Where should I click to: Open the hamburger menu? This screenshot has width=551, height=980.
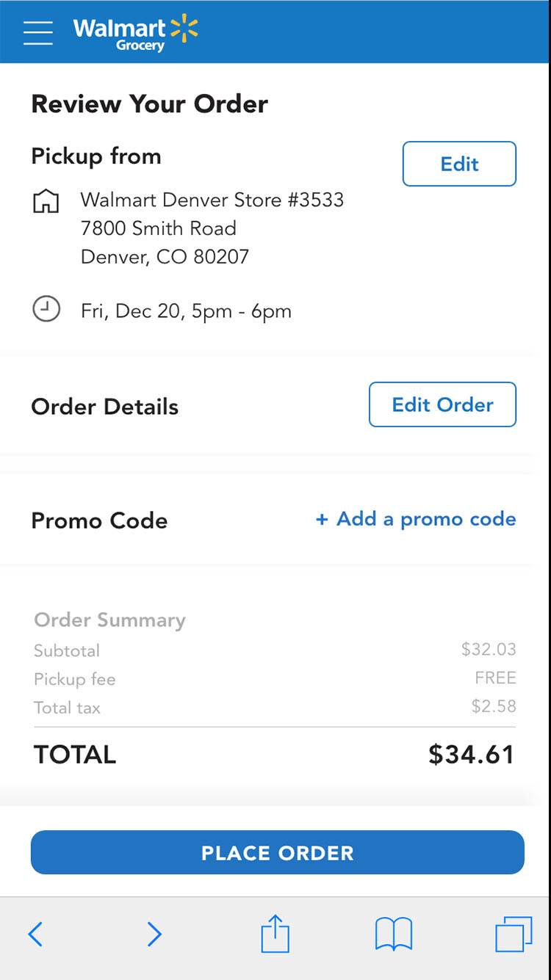point(38,32)
